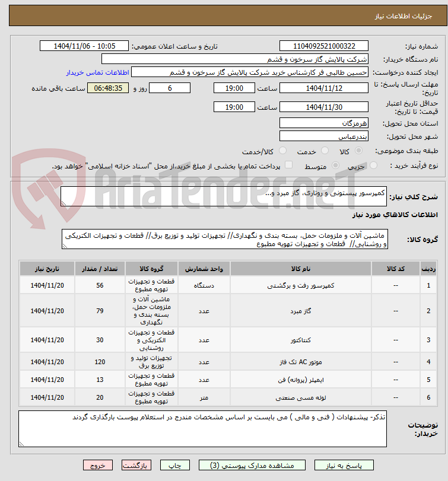Click the ردیف column header
Image resolution: width=448 pixels, height=481 pixels.
[x=428, y=269]
